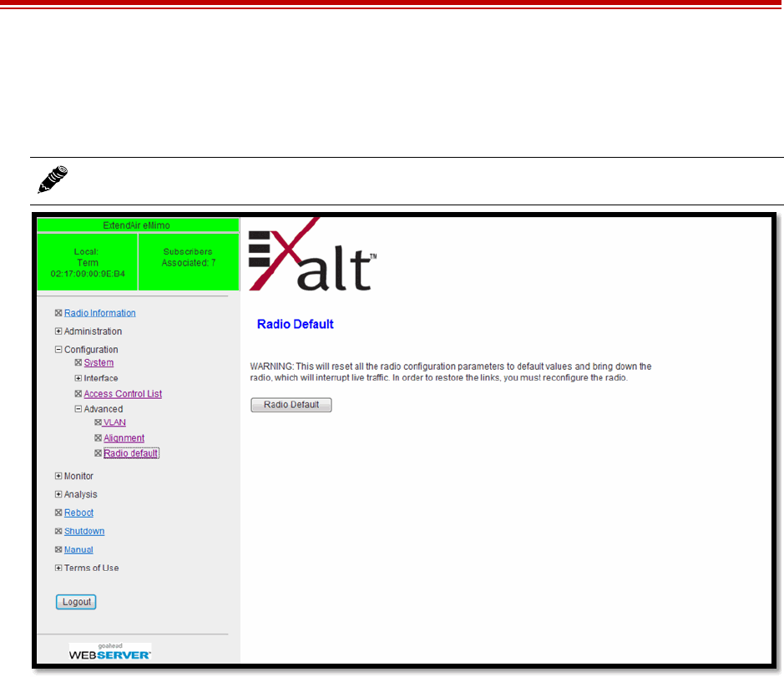Collapse the Configuration tree node
The width and height of the screenshot is (784, 677).
pos(58,350)
